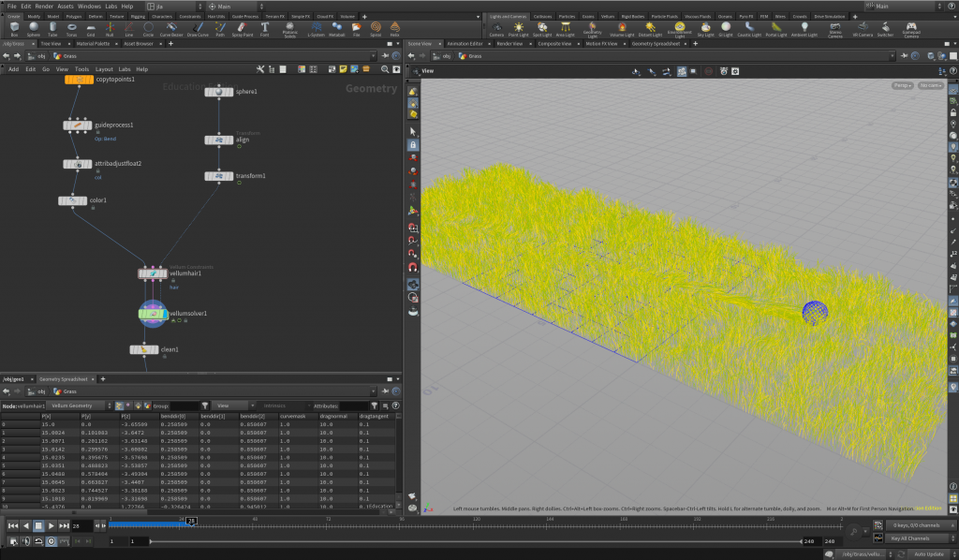Click the Group filter field in spreadsheet
This screenshot has width=959, height=560.
184,405
